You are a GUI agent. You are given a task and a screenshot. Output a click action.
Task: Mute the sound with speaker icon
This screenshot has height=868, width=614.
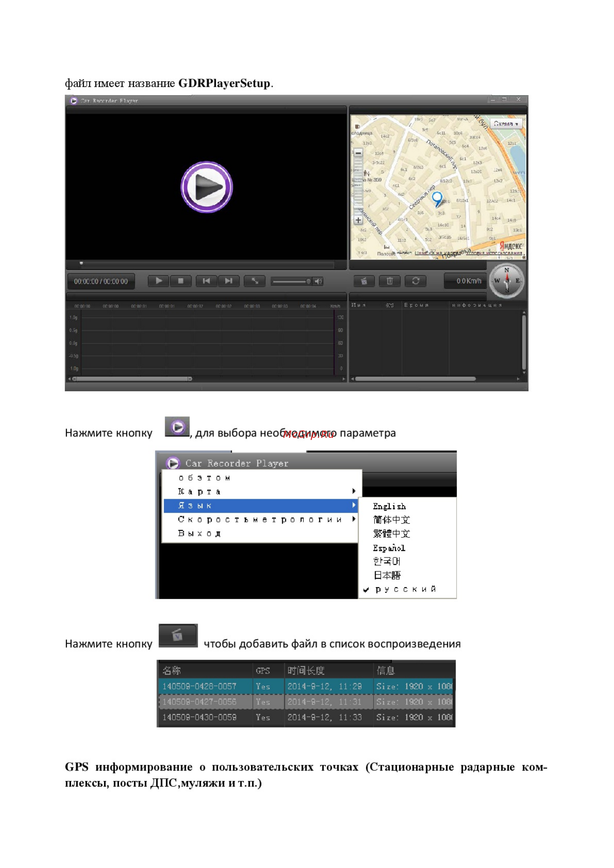tap(318, 281)
